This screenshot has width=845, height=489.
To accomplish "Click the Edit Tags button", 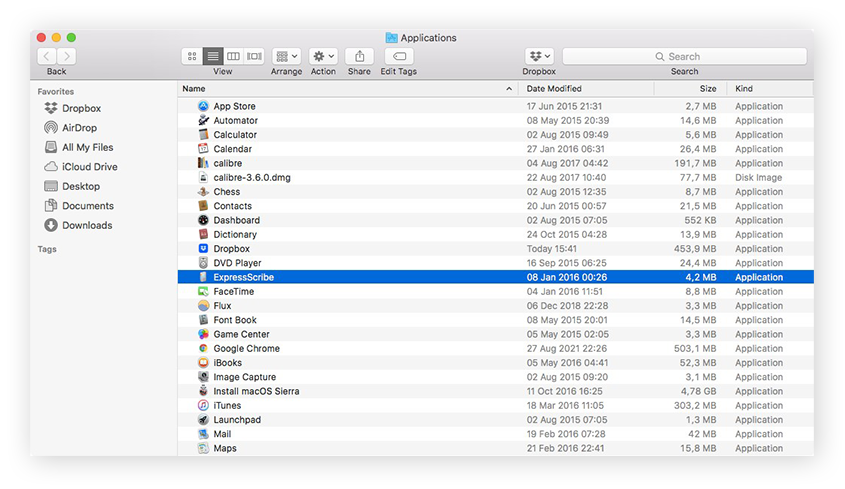I will (x=399, y=56).
